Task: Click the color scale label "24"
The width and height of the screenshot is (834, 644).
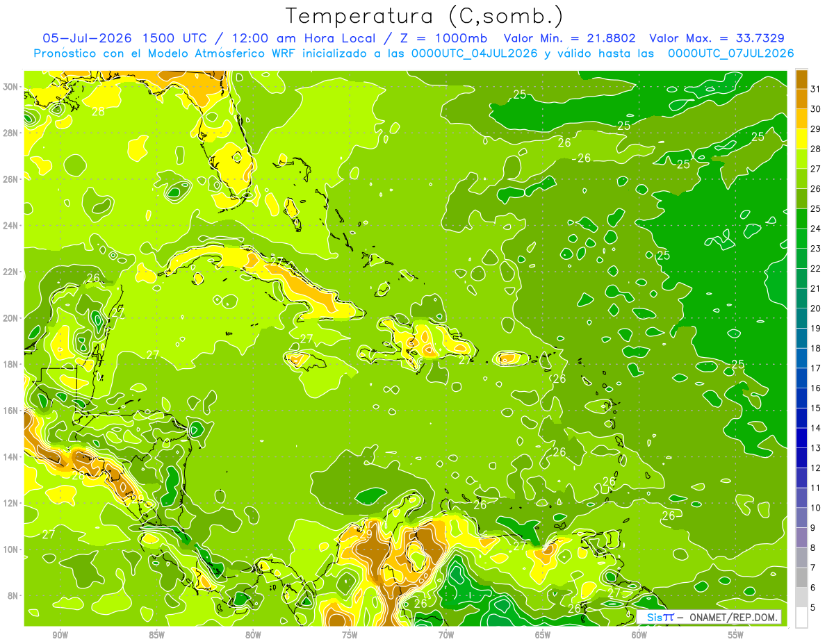Action: 816,229
